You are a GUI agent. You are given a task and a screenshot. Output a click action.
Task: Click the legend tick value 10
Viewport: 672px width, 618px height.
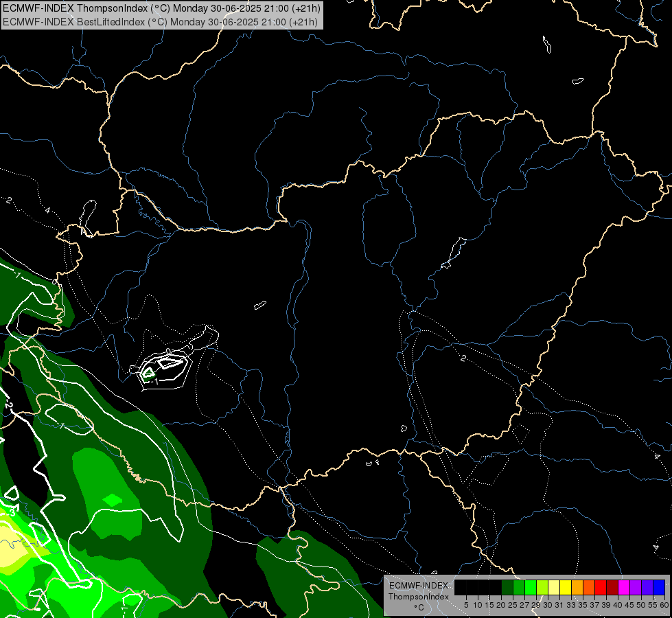coord(478,605)
